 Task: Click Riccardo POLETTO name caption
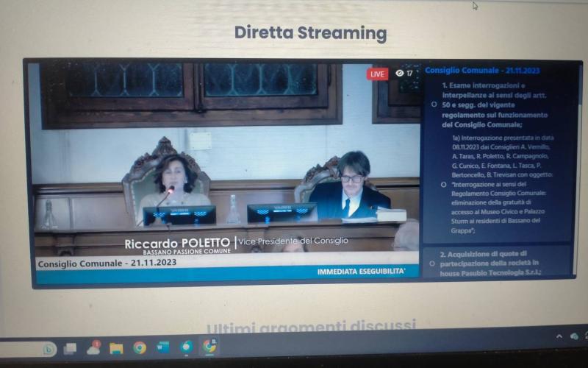tap(177, 244)
